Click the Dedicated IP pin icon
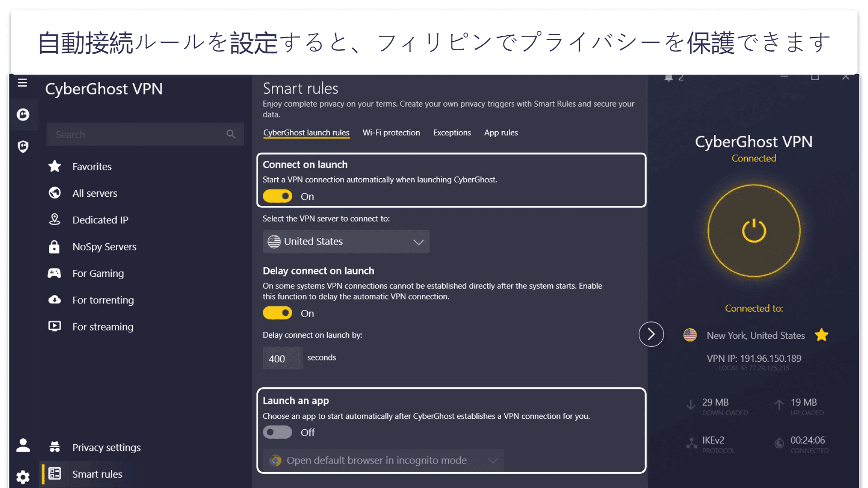This screenshot has width=868, height=488. (55, 220)
